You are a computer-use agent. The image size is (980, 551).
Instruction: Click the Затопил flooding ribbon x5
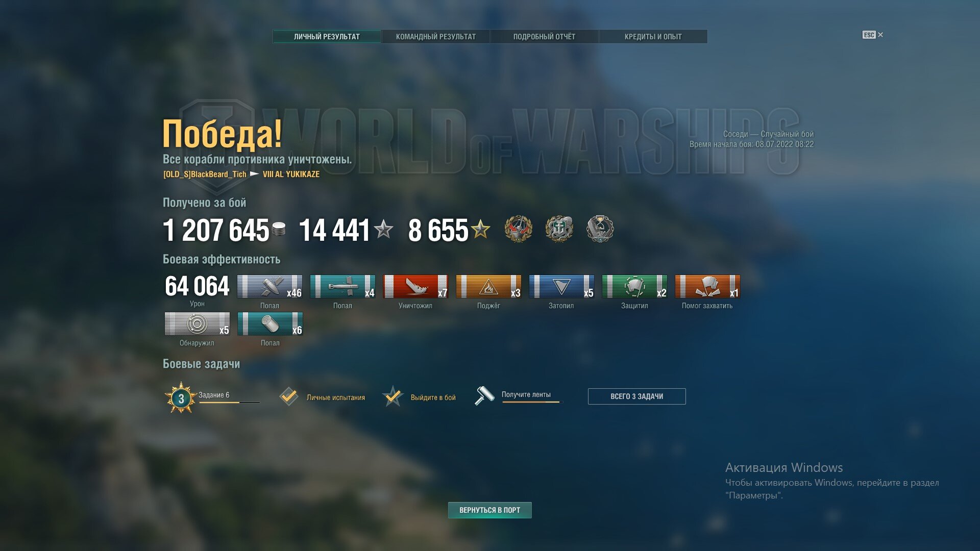pos(561,287)
